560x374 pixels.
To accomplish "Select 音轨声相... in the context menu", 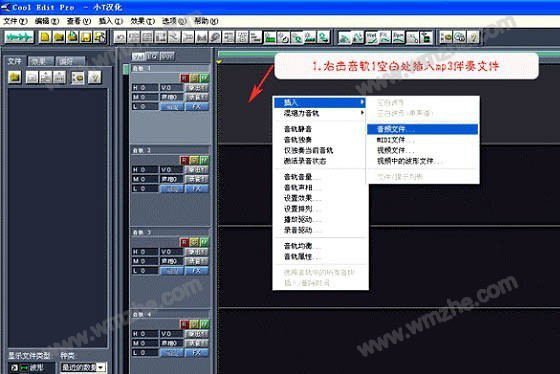I will [x=320, y=188].
